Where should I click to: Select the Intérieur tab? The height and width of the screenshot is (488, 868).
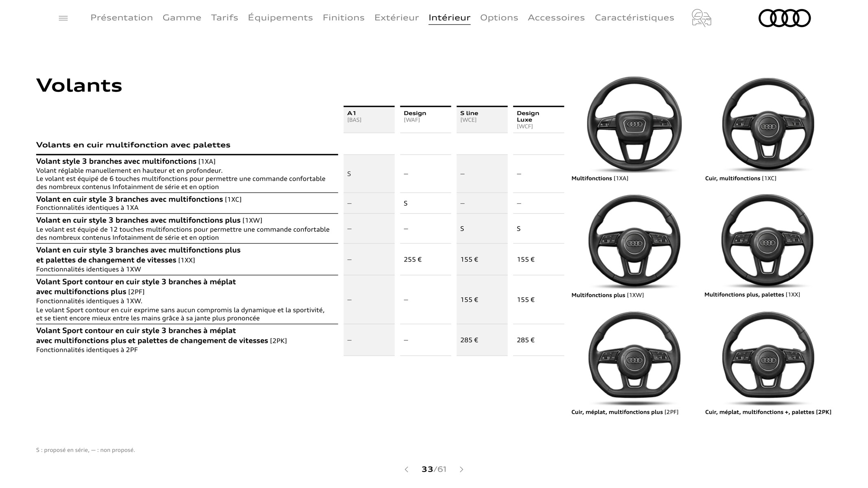[449, 17]
